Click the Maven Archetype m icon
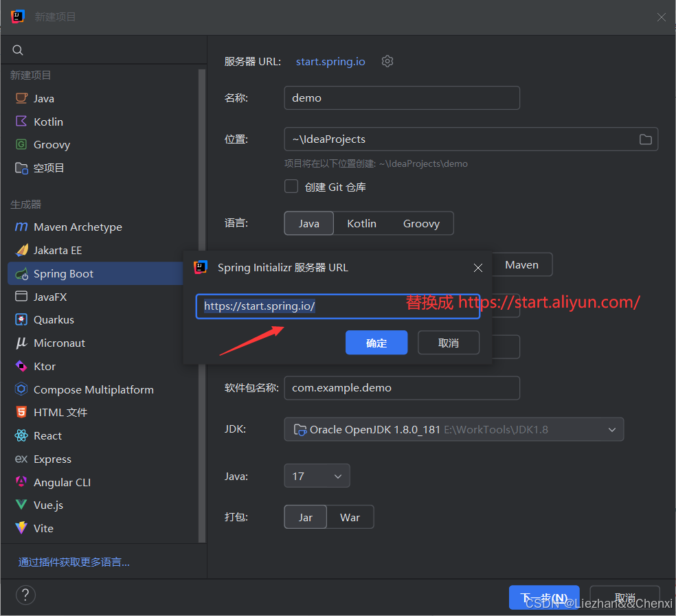Viewport: 676px width, 616px height. 21,227
